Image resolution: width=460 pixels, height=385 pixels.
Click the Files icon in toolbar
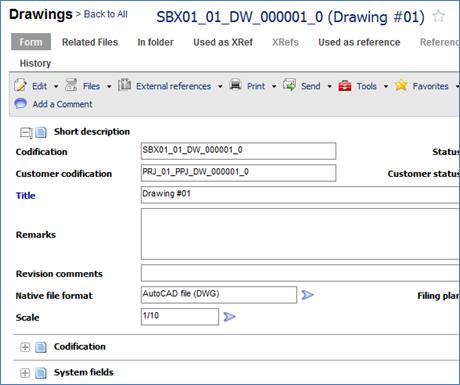click(71, 85)
